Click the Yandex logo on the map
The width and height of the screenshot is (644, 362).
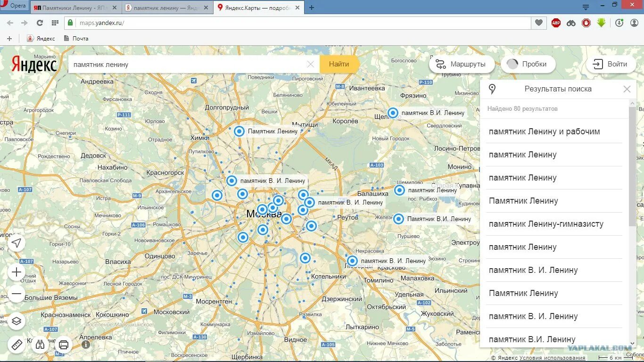[x=34, y=64]
